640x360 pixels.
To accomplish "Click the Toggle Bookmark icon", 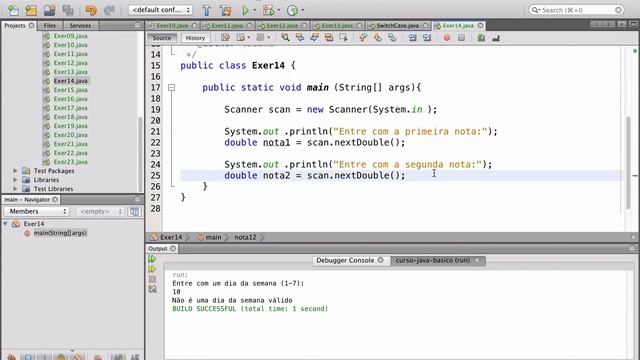I will pyautogui.click(x=392, y=38).
